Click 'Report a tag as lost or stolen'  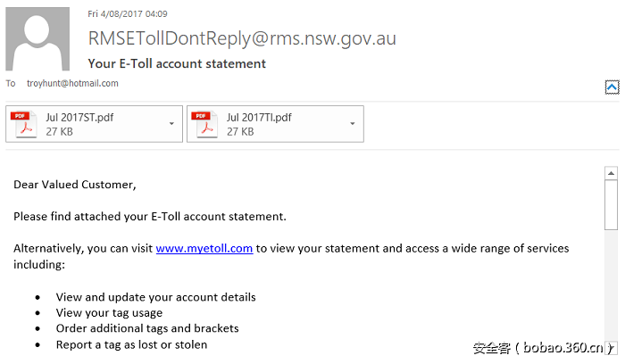point(131,344)
